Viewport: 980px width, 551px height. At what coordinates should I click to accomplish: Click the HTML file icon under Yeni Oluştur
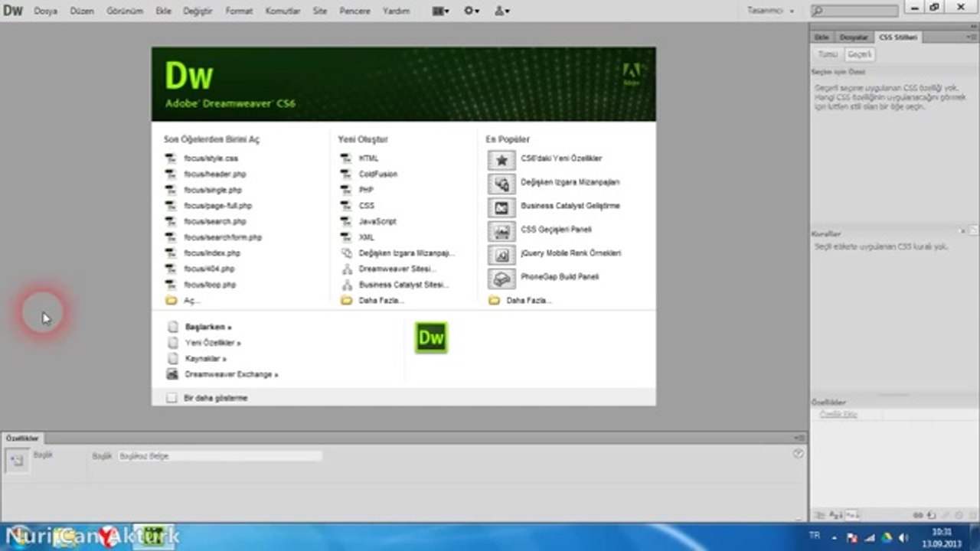(x=345, y=158)
